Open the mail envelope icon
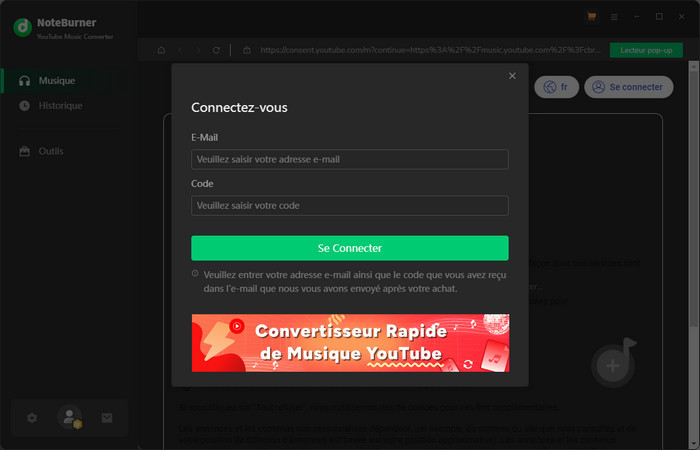Image resolution: width=700 pixels, height=450 pixels. (107, 418)
